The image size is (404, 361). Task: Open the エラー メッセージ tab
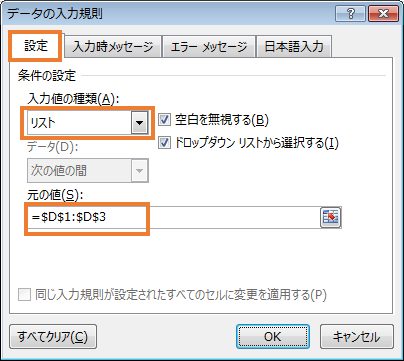click(x=209, y=46)
